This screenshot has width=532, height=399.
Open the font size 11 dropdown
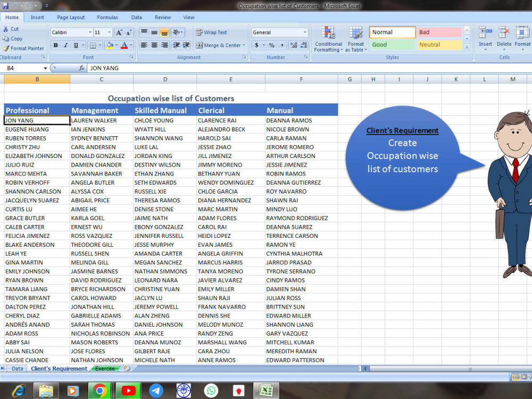pos(109,32)
